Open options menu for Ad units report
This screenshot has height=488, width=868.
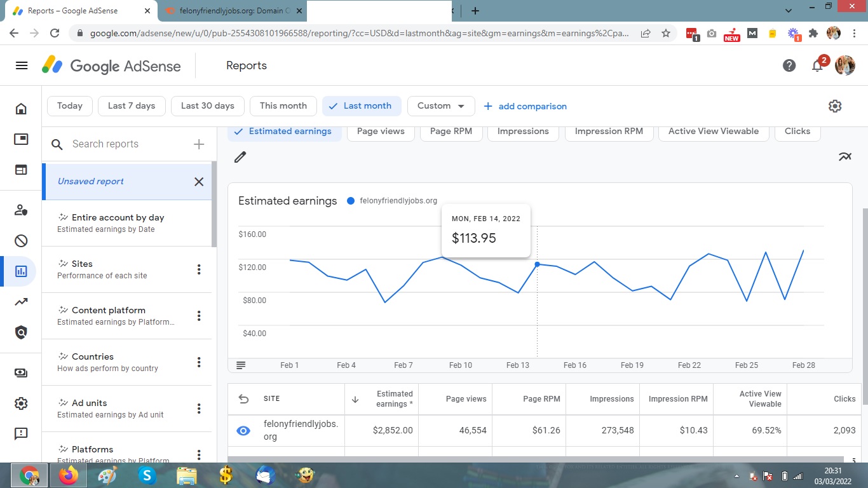(199, 409)
